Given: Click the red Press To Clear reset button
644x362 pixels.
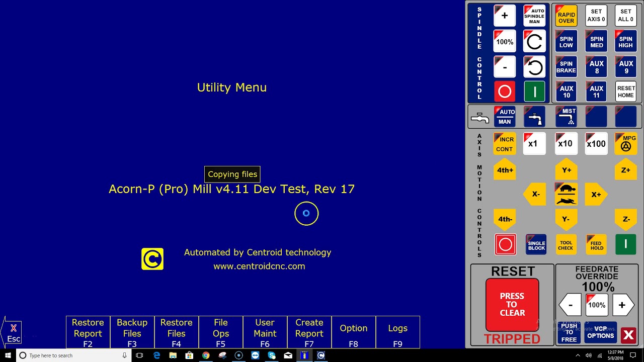Looking at the screenshot, I should click(512, 305).
